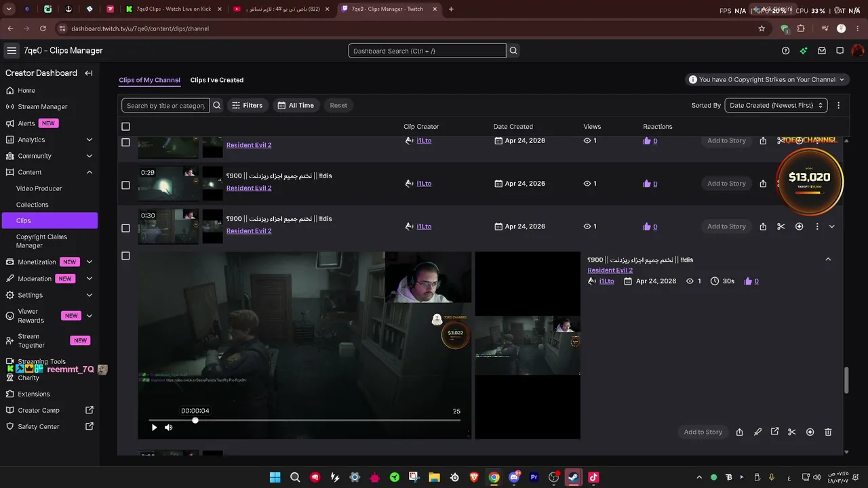Reload the browser page
The width and height of the screenshot is (868, 488).
click(x=43, y=28)
